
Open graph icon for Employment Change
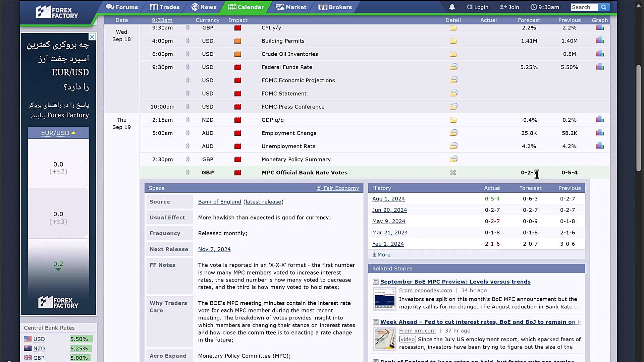click(600, 132)
